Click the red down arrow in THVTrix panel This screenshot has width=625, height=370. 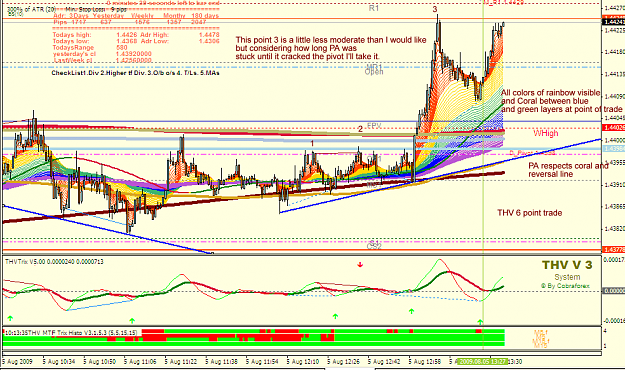[360, 264]
